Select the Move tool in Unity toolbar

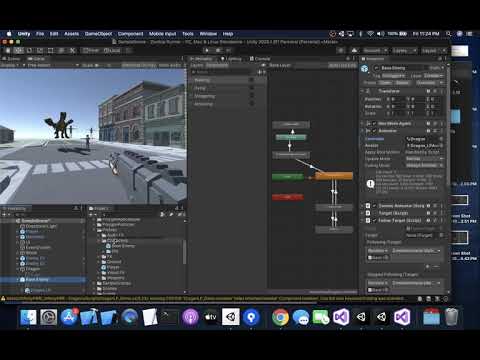(x=19, y=50)
